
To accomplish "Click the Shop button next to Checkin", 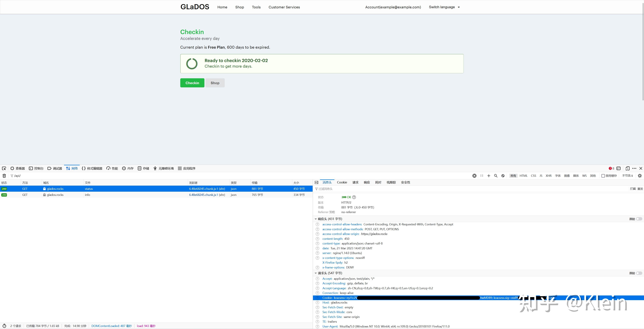I will click(215, 83).
